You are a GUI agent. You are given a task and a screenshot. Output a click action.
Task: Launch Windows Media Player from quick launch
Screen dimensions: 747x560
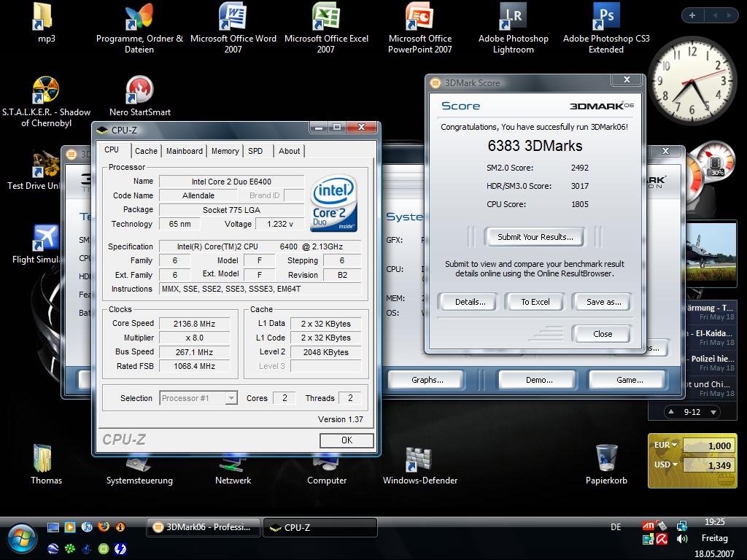(70, 527)
